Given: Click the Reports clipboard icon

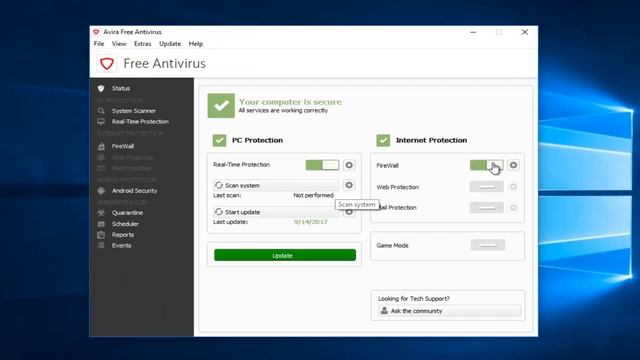Looking at the screenshot, I should (x=101, y=235).
